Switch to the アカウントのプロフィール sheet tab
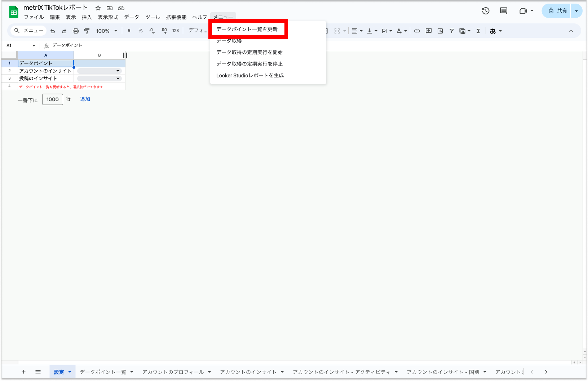Viewport: 588px width, 381px height. [173, 372]
